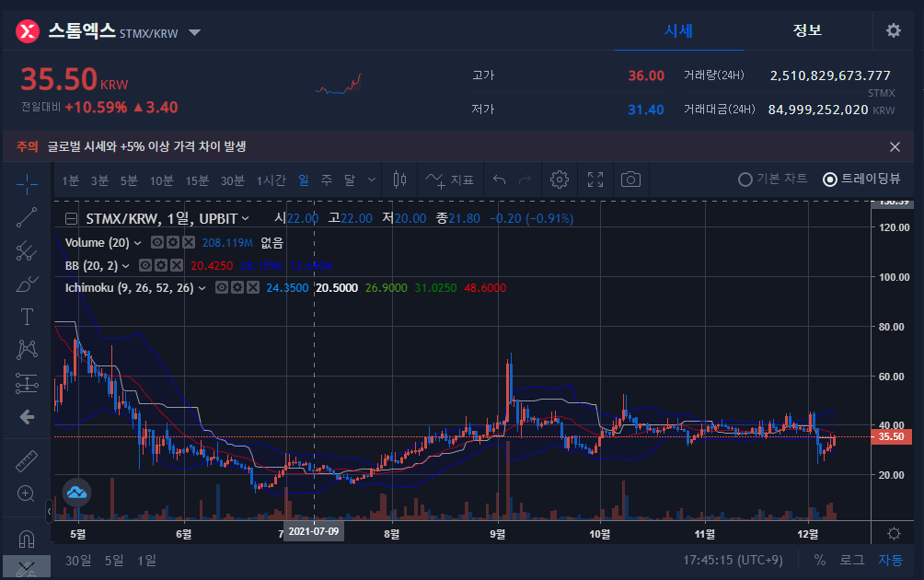924x580 pixels.
Task: Open chart settings gear in toolbar
Action: (x=560, y=180)
